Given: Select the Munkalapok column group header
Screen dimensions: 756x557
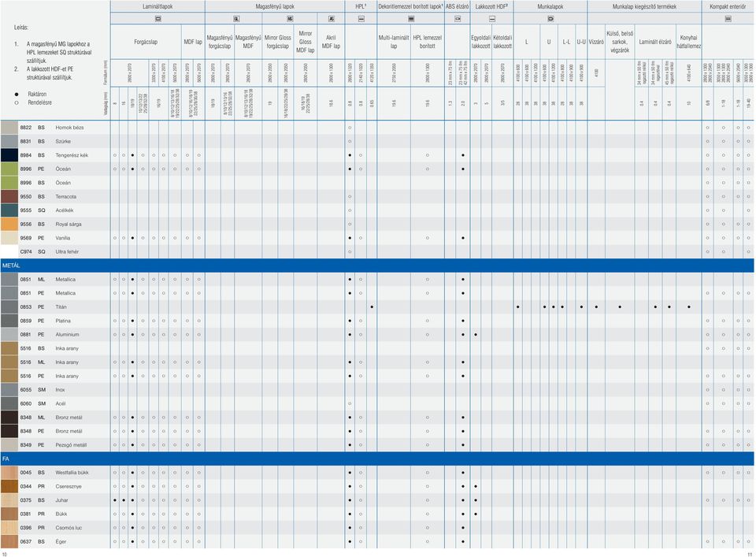Looking at the screenshot, I should (550, 7).
